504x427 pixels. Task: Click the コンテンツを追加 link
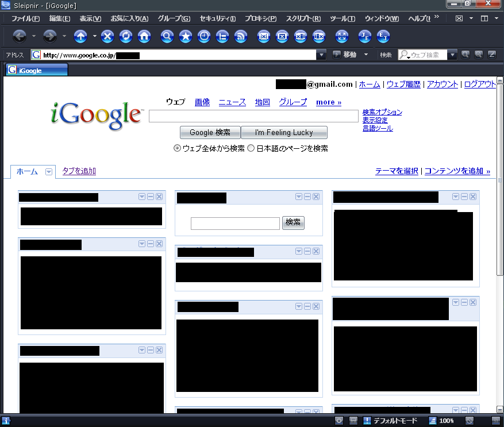click(x=457, y=171)
